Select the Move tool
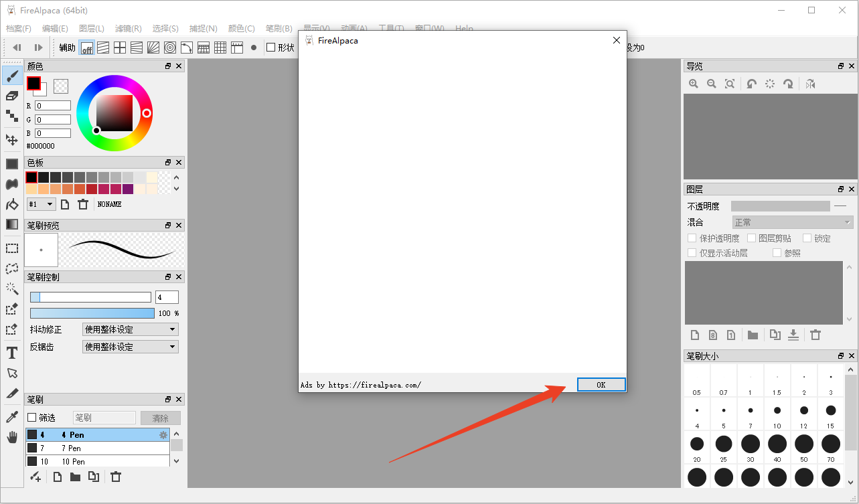This screenshot has height=504, width=859. pos(12,140)
